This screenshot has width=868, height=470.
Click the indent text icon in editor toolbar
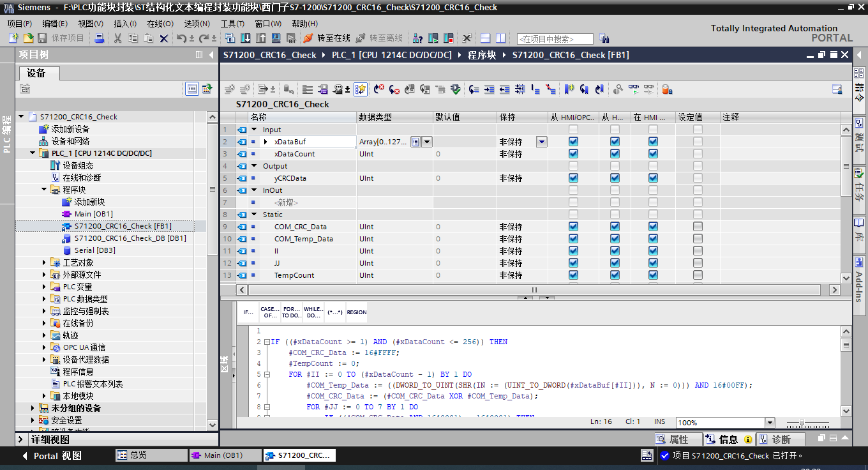click(x=489, y=89)
